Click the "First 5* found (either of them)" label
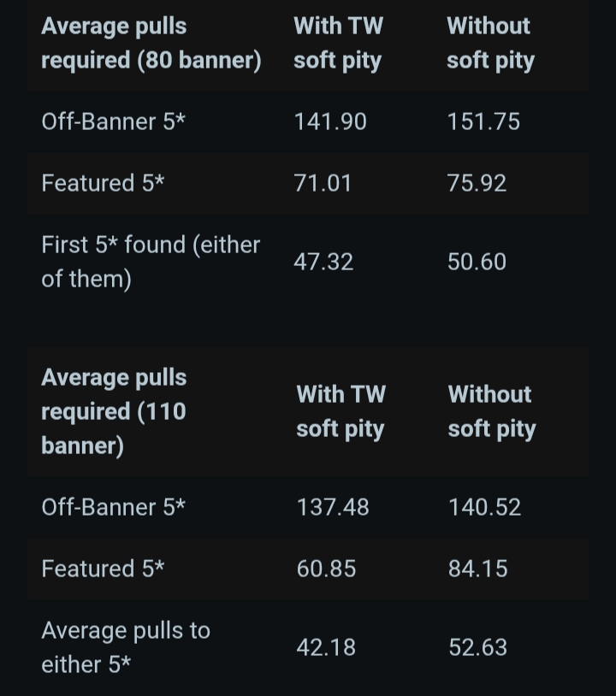The height and width of the screenshot is (696, 616). (151, 262)
